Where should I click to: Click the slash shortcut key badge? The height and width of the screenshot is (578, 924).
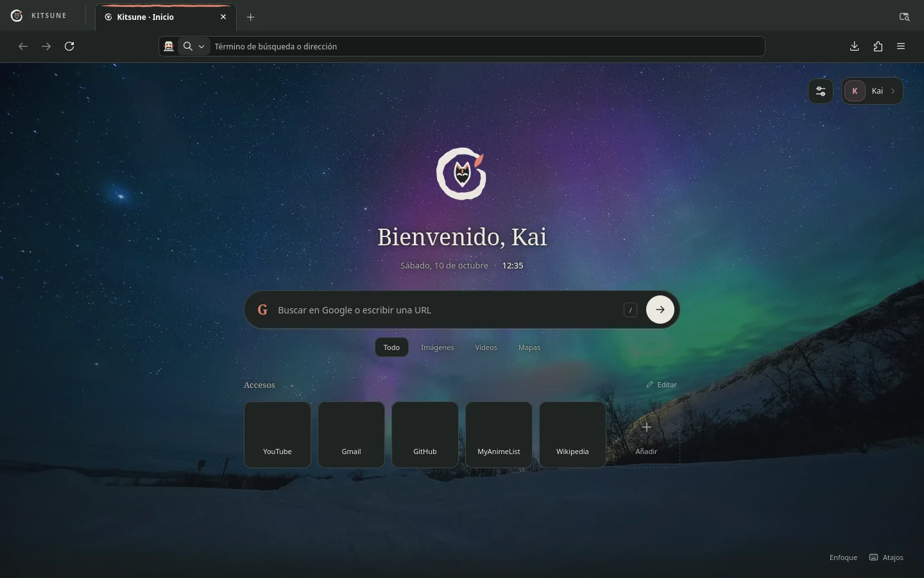[x=631, y=310]
